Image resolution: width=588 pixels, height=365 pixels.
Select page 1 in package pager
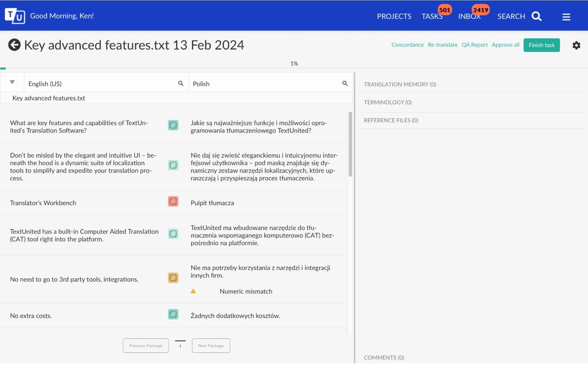pyautogui.click(x=180, y=346)
